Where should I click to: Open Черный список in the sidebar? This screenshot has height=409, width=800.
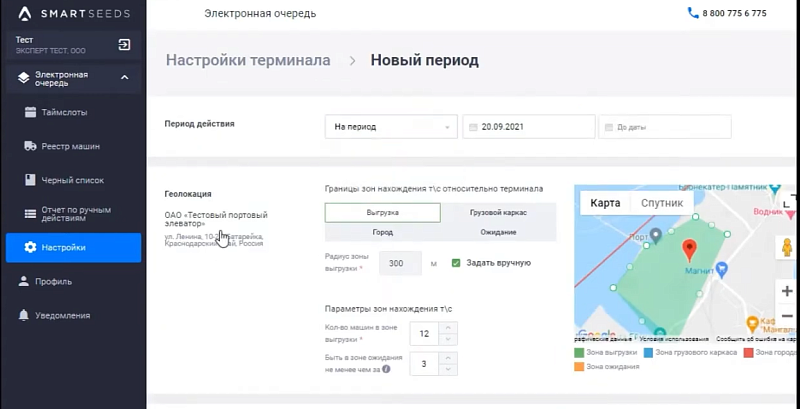(x=73, y=180)
